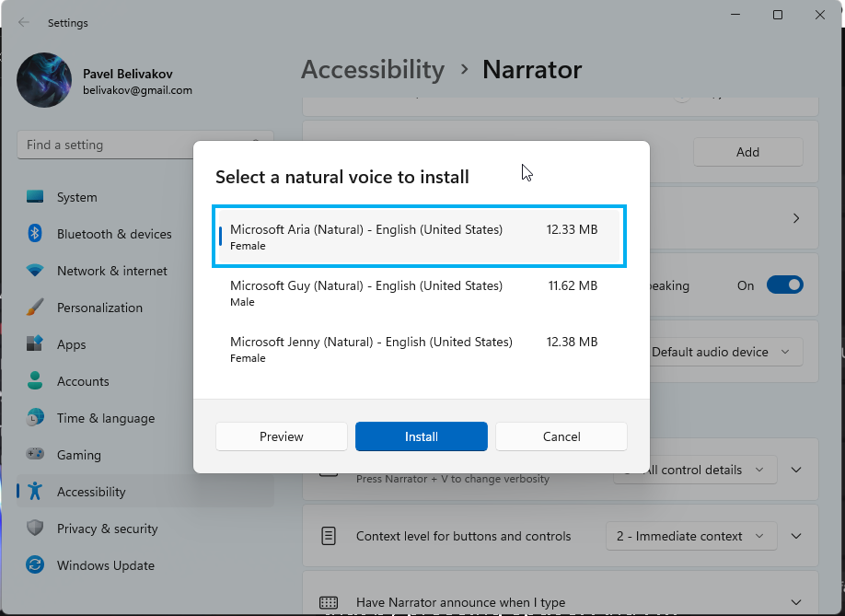The image size is (845, 616).
Task: Toggle the speaking On switch
Action: (785, 285)
